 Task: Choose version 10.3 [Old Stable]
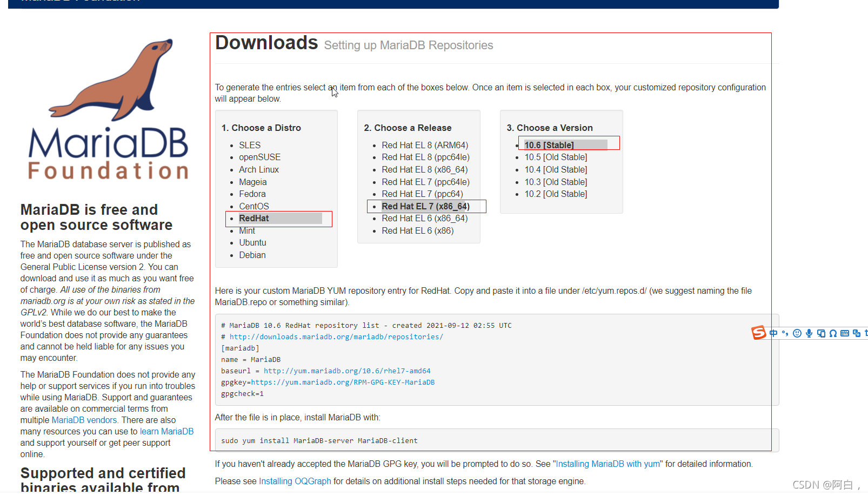[x=556, y=182]
